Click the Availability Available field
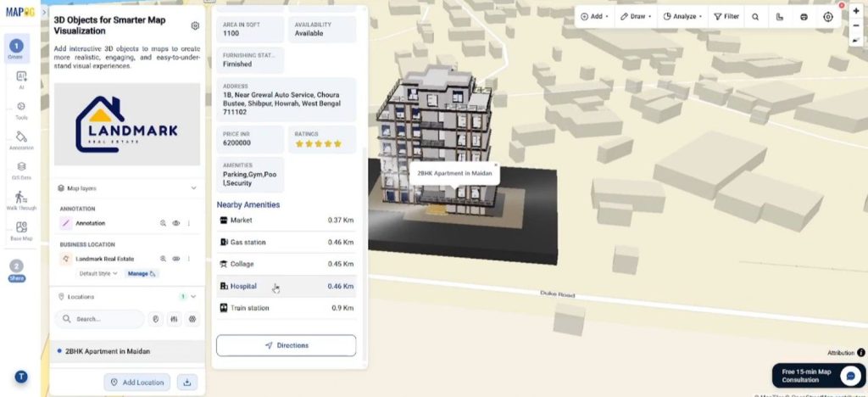The image size is (868, 397). coord(322,30)
